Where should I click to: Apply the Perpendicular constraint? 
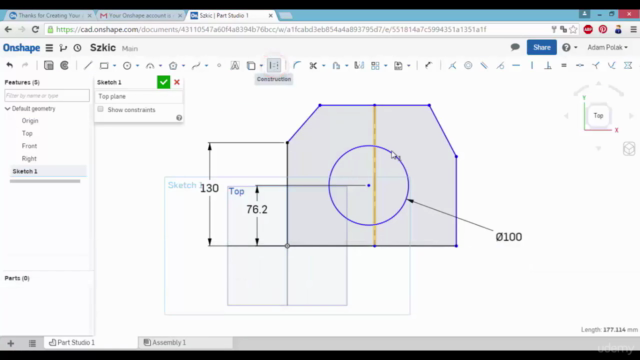pos(548,65)
